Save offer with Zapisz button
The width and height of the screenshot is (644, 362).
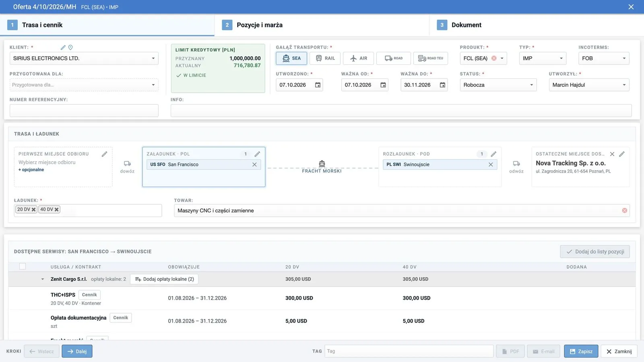pos(581,351)
